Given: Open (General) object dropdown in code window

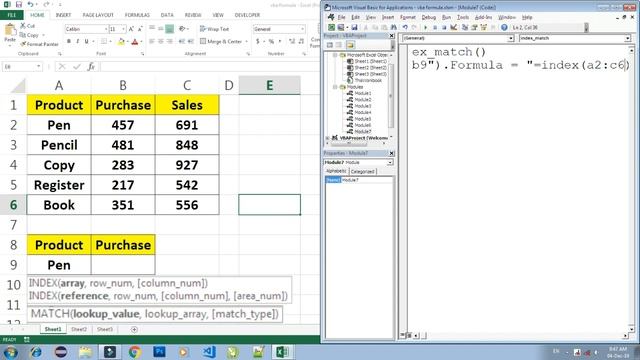Looking at the screenshot, I should [x=511, y=38].
